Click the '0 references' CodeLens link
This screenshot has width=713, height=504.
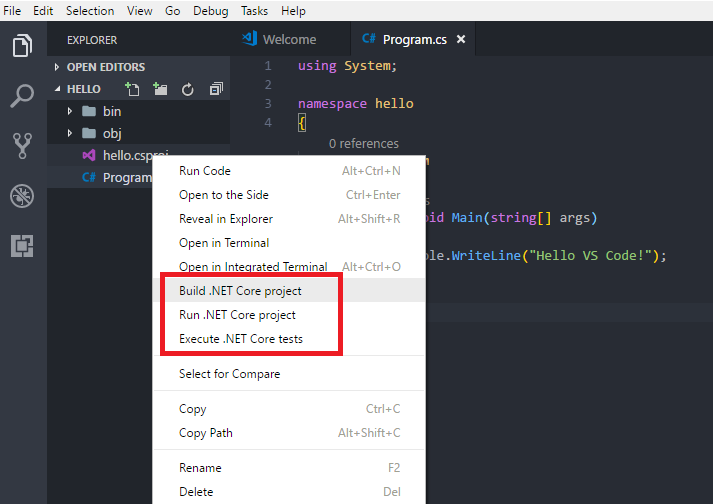coord(363,144)
